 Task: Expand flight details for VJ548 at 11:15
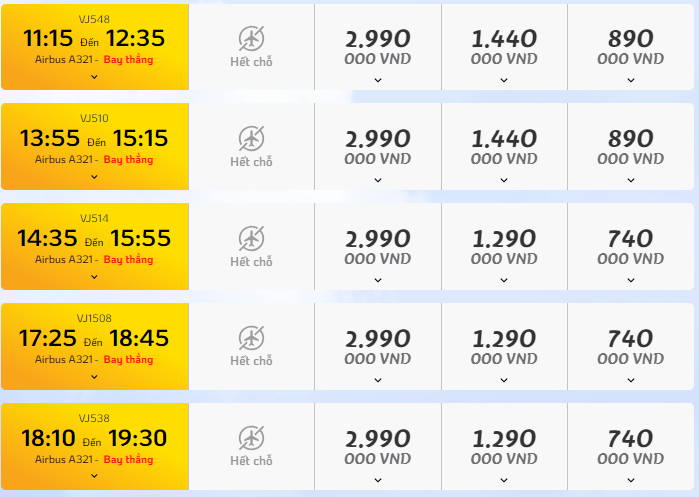click(x=94, y=77)
